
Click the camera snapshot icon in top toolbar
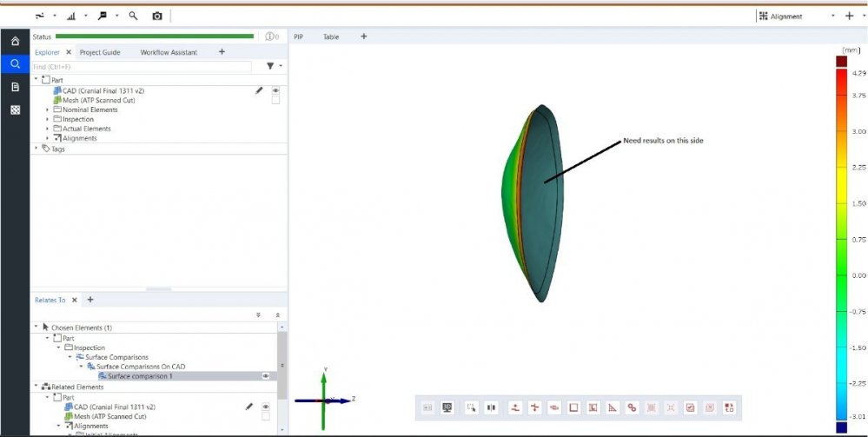pos(157,17)
